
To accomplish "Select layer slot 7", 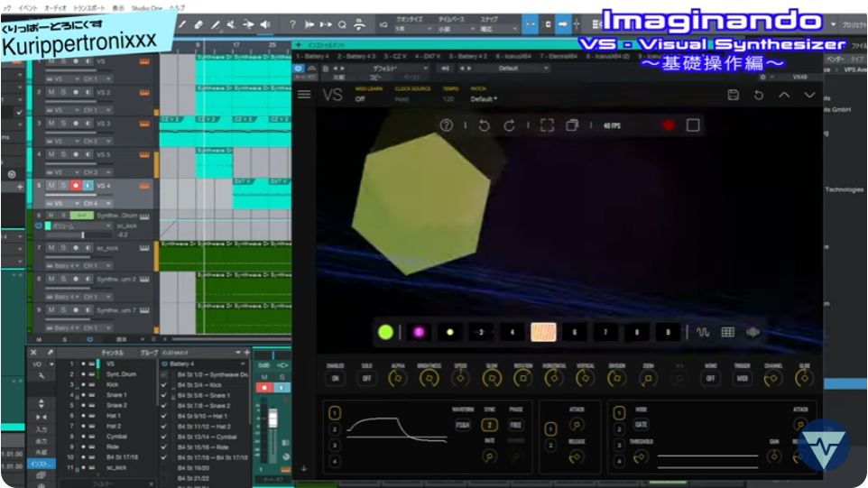I will point(605,332).
